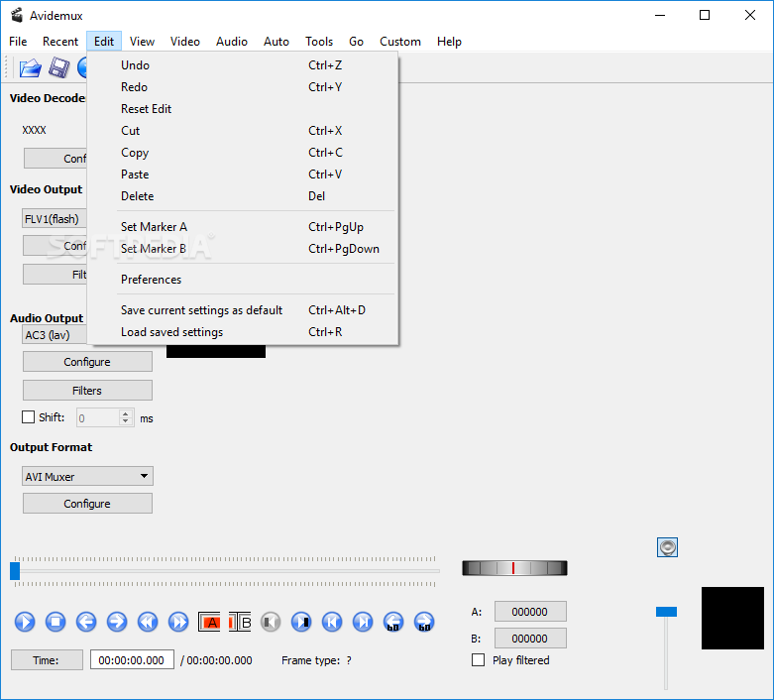Click marker B value 000000 button
Screen dimensions: 774x700
[530, 639]
